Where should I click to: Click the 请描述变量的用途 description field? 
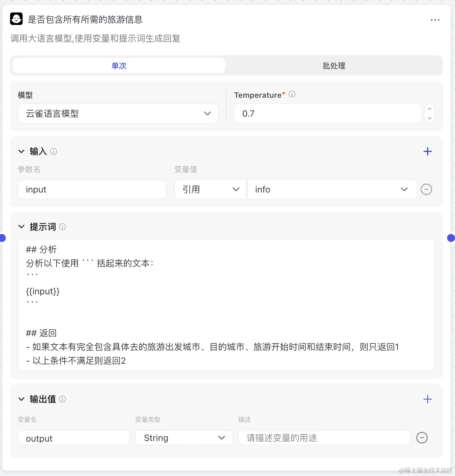click(324, 438)
